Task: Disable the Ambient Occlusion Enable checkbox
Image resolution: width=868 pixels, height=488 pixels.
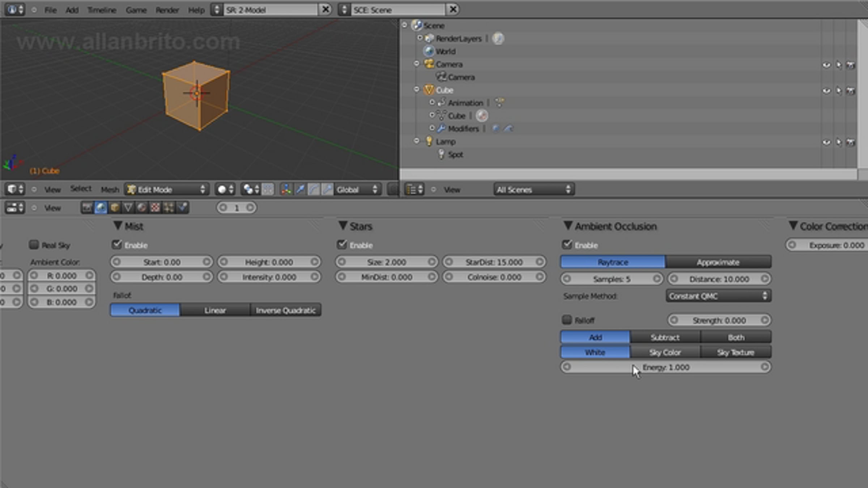Action: coord(567,245)
